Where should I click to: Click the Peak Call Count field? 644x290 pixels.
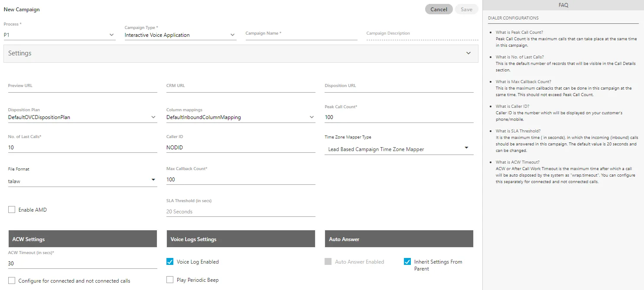pyautogui.click(x=399, y=117)
